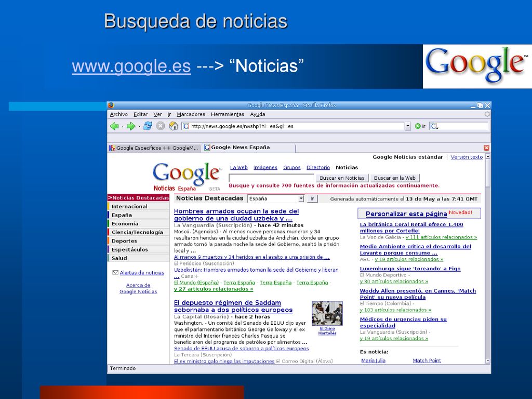
Task: Click the Firefox URL address bar
Action: pyautogui.click(x=294, y=126)
